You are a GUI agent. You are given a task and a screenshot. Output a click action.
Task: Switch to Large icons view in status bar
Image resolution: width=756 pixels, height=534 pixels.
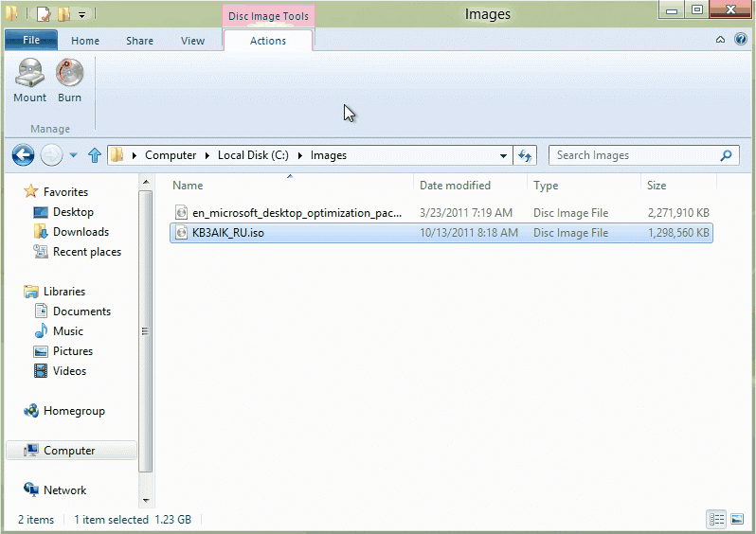tap(737, 519)
